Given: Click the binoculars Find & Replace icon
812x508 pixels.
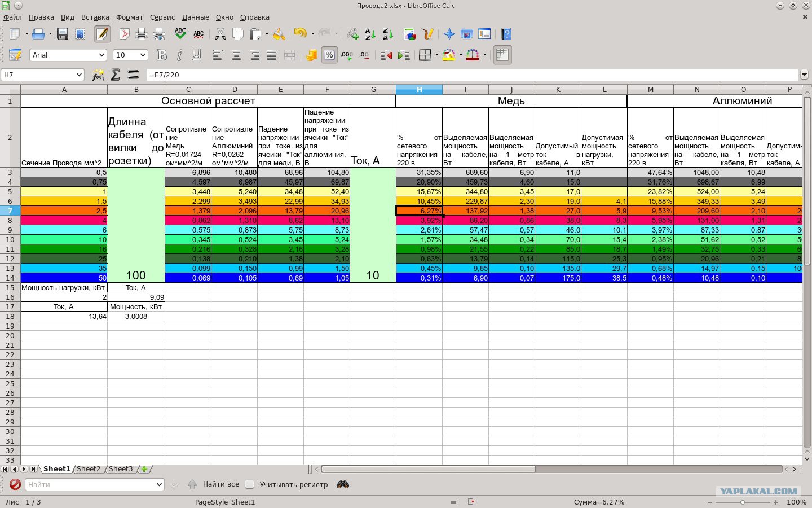Looking at the screenshot, I should click(x=342, y=484).
